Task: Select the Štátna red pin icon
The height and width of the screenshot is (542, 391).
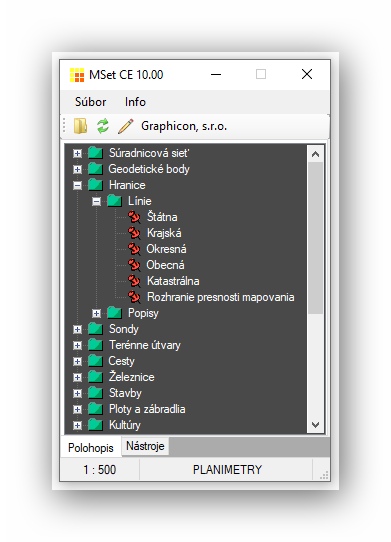Action: point(134,217)
